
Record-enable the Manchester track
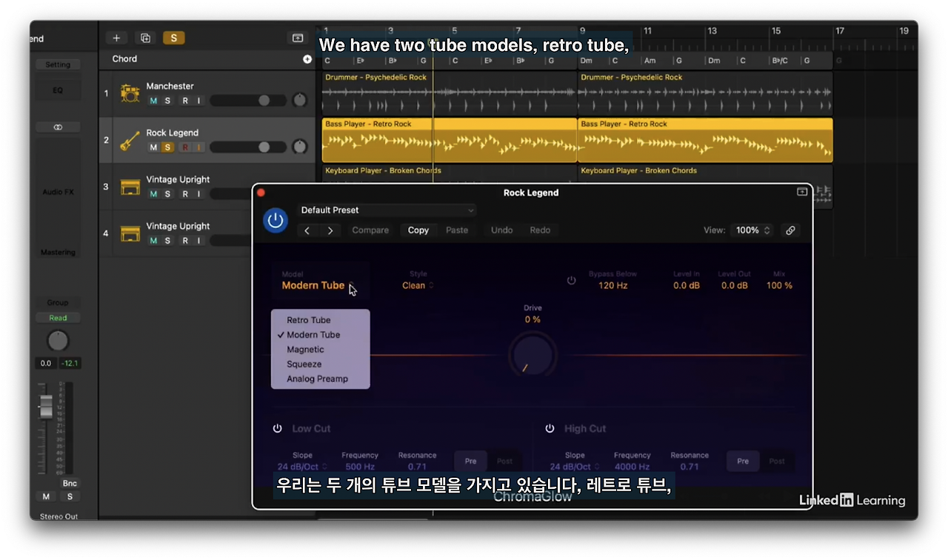(x=185, y=101)
